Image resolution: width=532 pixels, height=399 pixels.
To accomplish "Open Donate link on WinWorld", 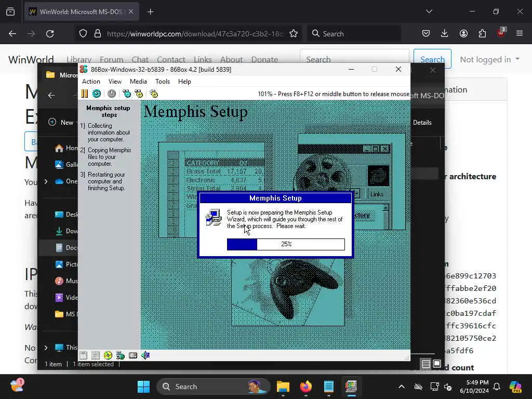I will point(264,59).
